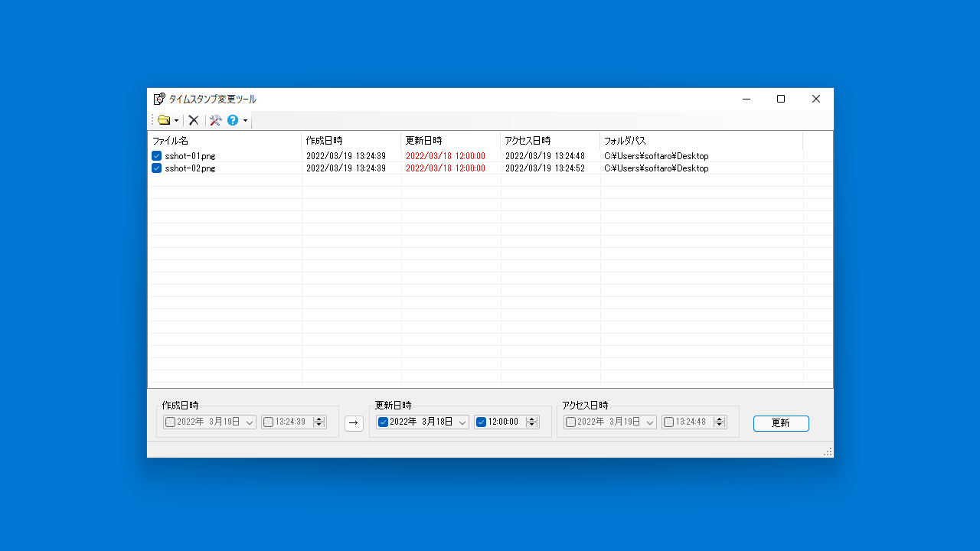Click access time 2022/03/19 13:24:48

coord(545,156)
